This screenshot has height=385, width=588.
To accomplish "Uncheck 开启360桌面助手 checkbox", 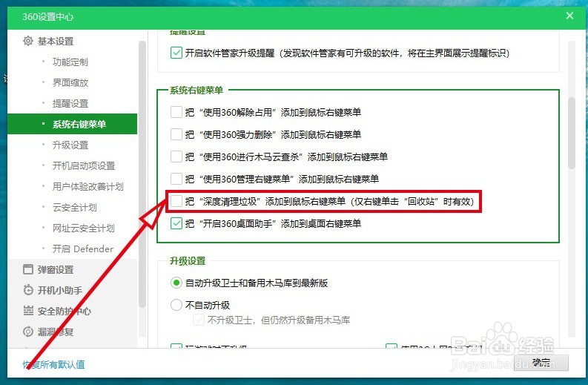I will [x=176, y=223].
